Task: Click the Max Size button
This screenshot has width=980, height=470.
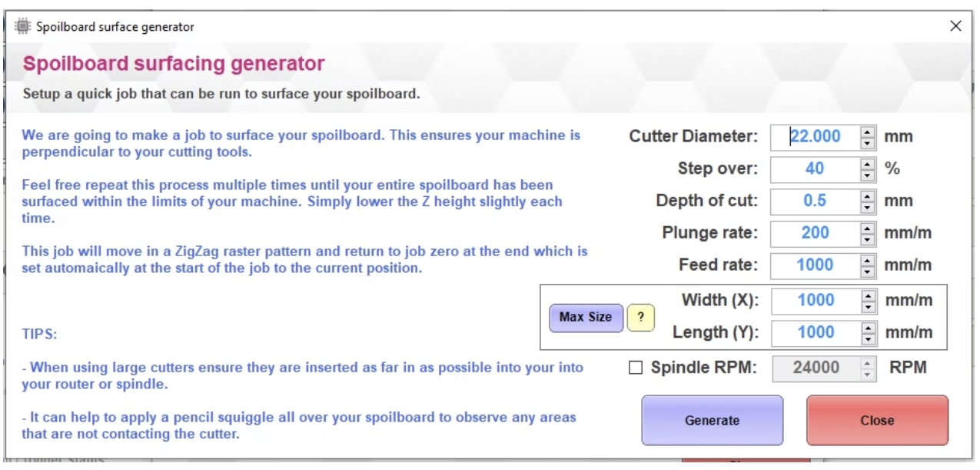Action: (586, 317)
